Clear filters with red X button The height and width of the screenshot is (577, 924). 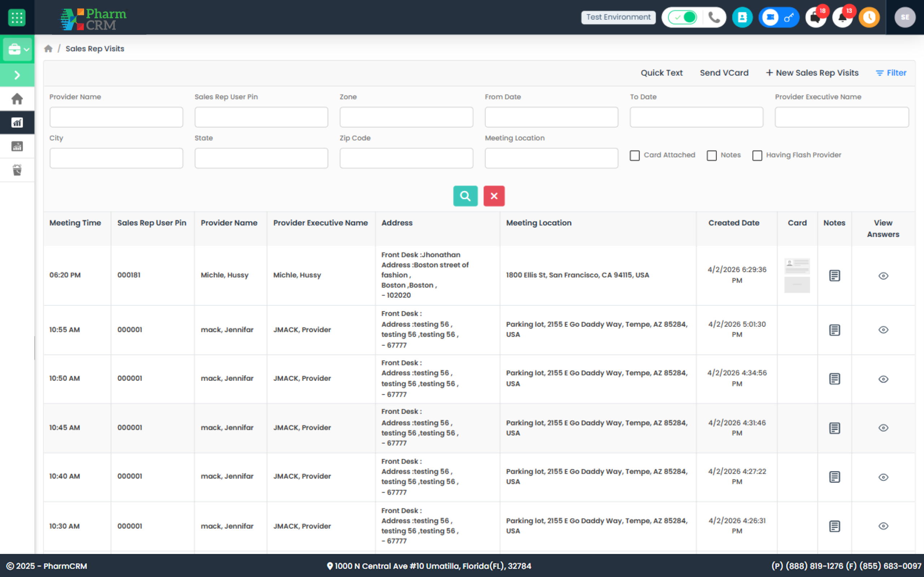[494, 196]
